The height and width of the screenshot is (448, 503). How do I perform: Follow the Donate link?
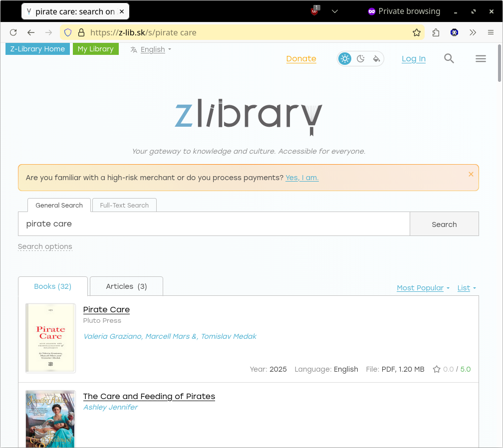click(x=301, y=59)
